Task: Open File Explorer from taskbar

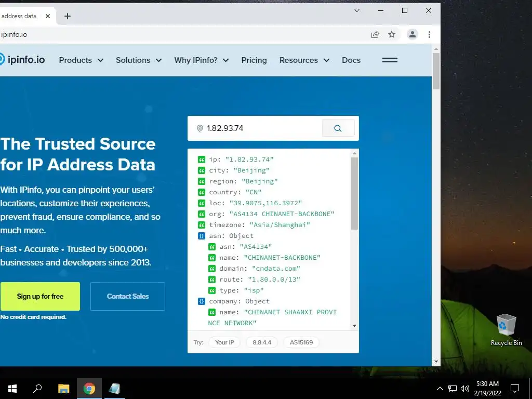Action: pos(63,389)
